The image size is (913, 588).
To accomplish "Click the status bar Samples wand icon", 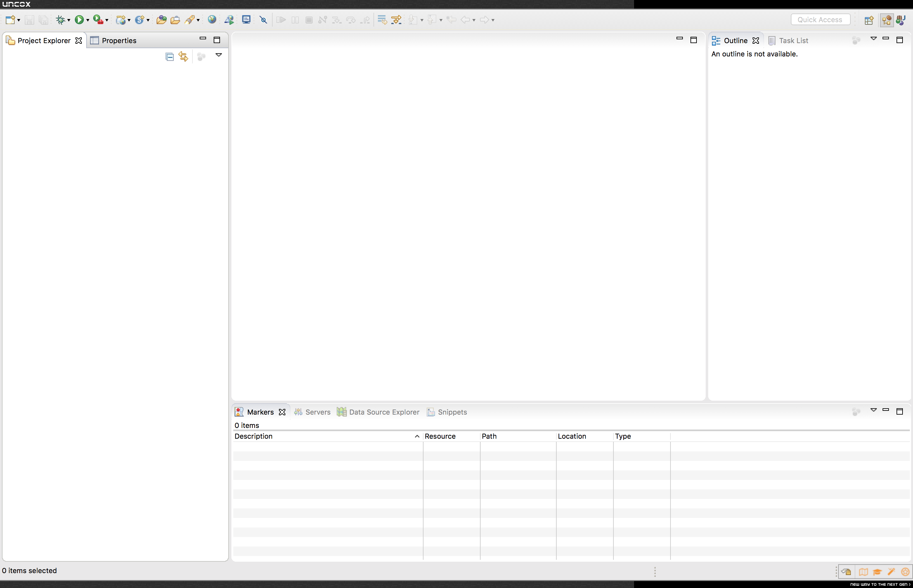I will click(x=891, y=572).
